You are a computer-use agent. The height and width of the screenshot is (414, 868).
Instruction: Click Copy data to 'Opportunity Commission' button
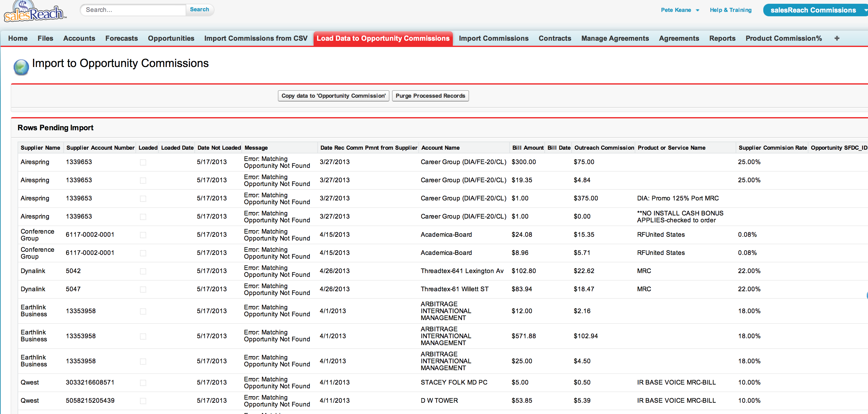tap(333, 96)
